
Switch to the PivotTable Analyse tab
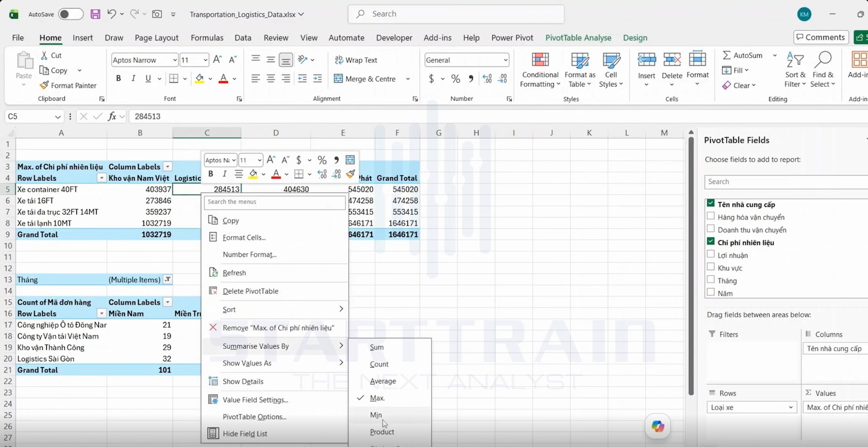pos(578,38)
